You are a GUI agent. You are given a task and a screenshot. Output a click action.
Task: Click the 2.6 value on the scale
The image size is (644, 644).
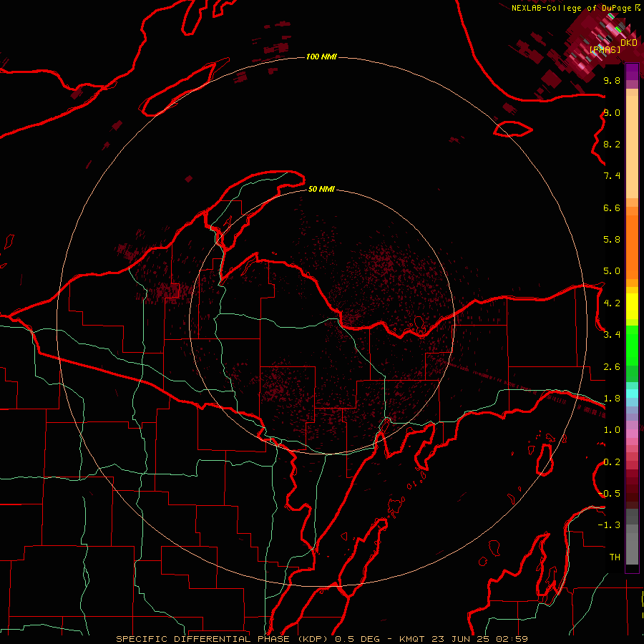612,367
